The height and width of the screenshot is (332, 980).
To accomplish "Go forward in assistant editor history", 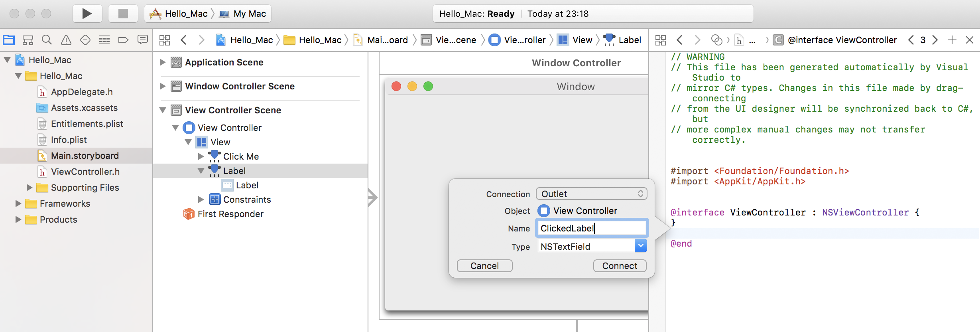I will point(697,40).
